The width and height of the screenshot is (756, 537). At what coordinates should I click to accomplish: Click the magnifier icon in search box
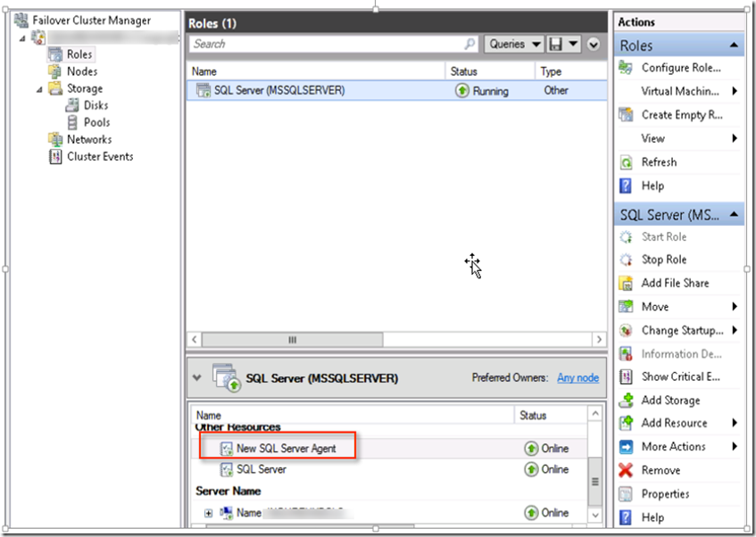click(469, 45)
